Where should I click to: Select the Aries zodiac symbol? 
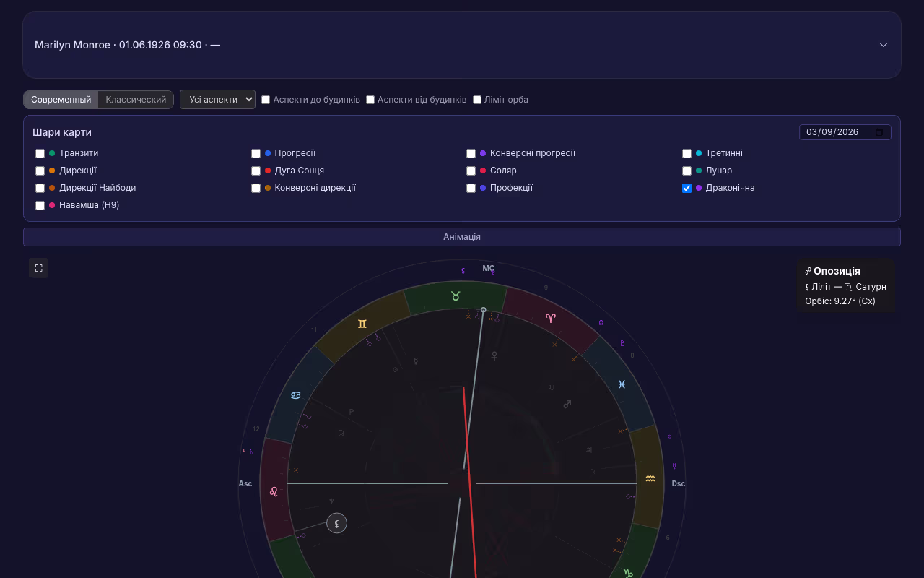click(x=551, y=318)
